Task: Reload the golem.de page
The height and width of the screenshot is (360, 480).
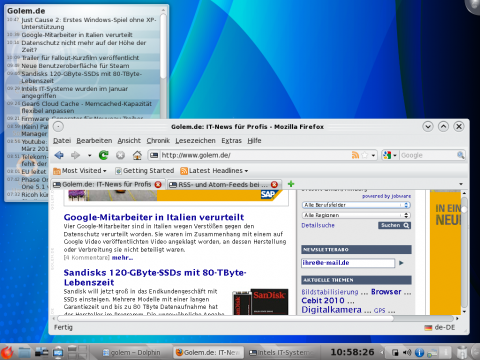Action: (104, 155)
